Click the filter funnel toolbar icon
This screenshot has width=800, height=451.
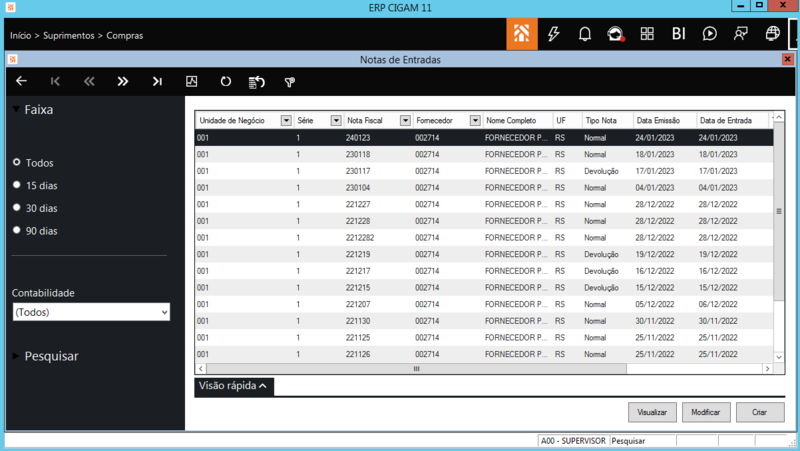tap(290, 82)
